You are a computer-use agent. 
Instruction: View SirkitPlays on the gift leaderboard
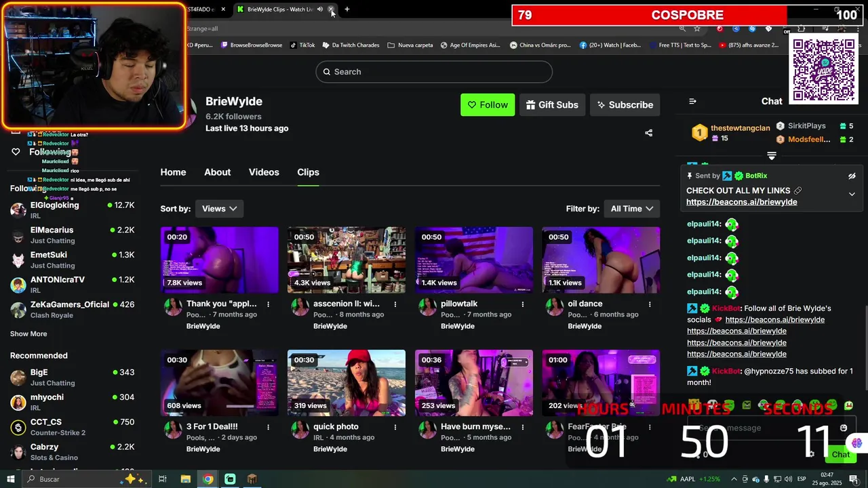(x=806, y=126)
